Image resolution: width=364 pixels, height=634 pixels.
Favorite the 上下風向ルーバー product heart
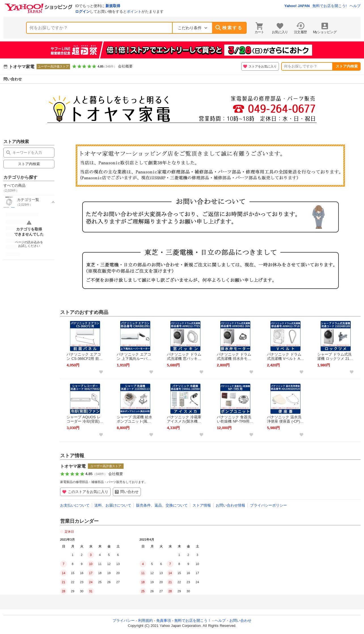(x=151, y=372)
